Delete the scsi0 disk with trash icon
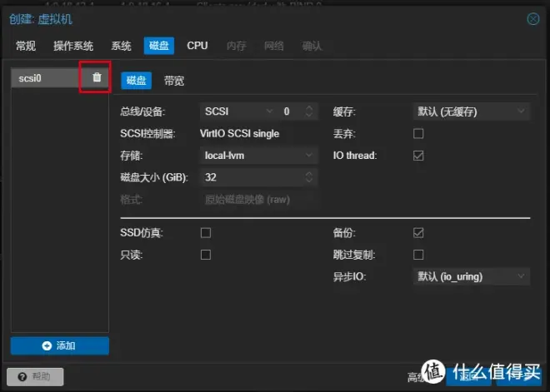Image resolution: width=550 pixels, height=392 pixels. coord(97,77)
